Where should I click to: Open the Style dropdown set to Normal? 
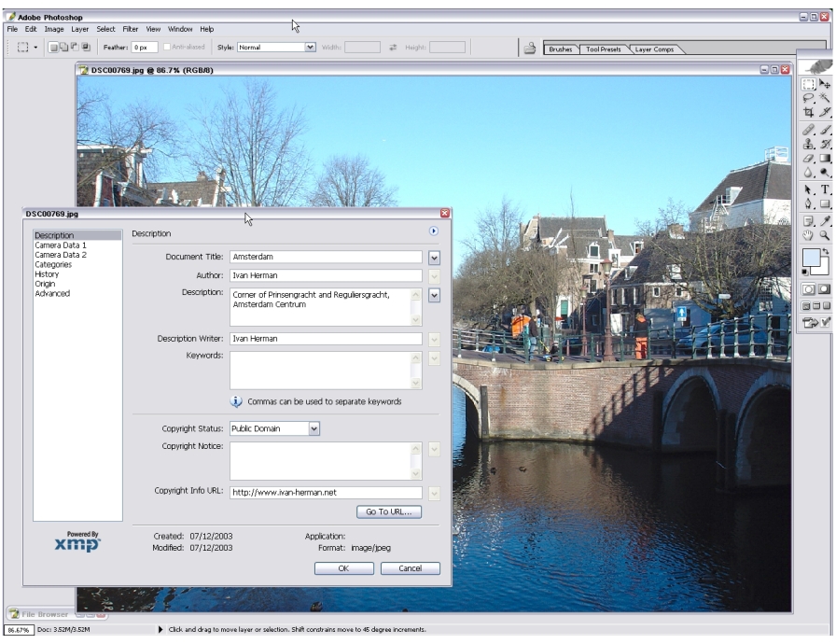tap(311, 47)
